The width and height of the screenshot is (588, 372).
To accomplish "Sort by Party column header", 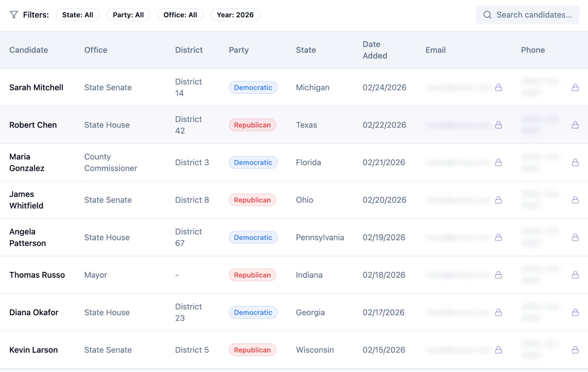I will tap(239, 50).
